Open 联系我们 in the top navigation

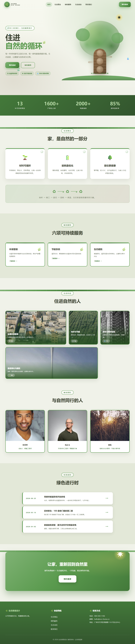[x=89, y=5]
